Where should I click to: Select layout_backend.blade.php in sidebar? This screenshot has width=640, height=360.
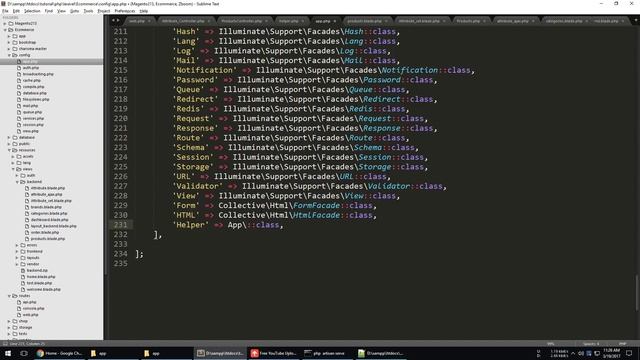pos(53,226)
